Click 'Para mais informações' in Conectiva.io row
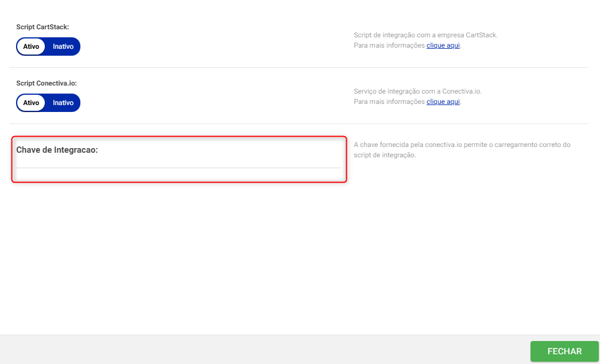 (x=389, y=102)
